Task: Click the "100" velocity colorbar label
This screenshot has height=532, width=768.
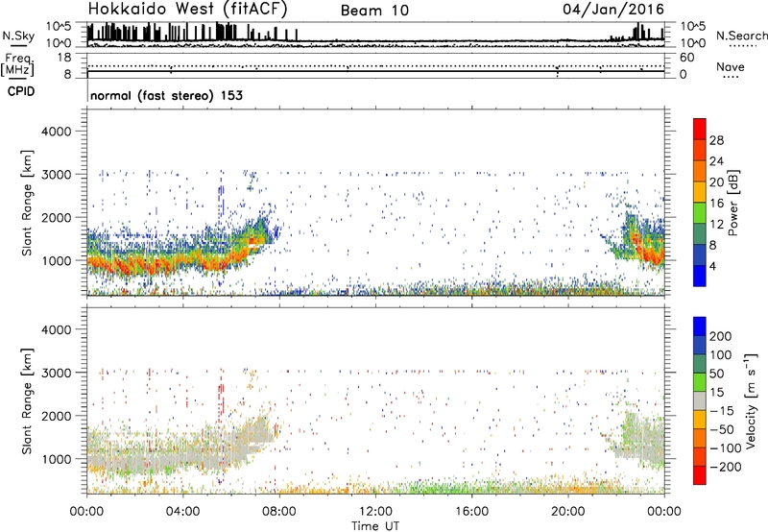Action: [721, 354]
